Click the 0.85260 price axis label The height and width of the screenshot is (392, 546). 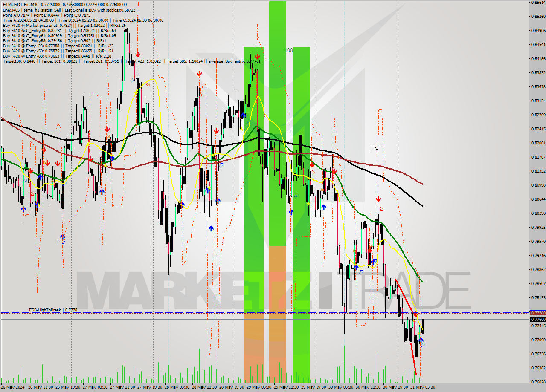(538, 17)
